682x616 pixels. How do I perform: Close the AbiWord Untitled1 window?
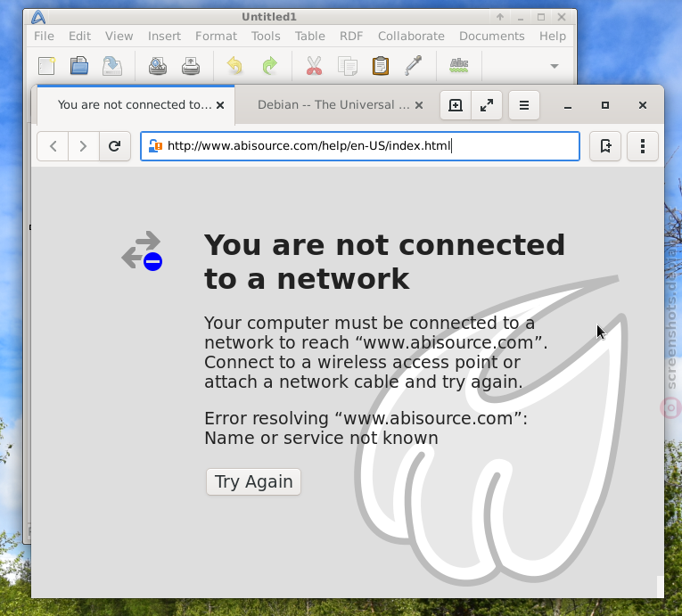pyautogui.click(x=562, y=17)
